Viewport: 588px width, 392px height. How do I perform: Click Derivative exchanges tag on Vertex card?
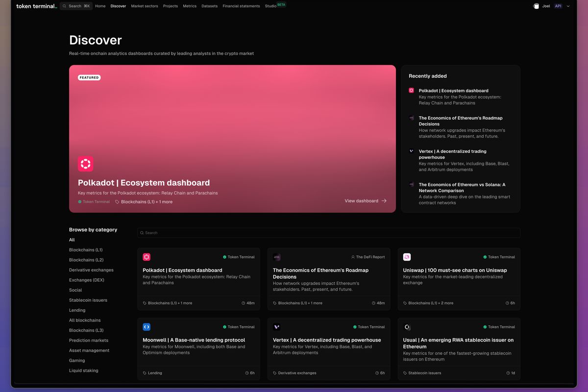point(294,373)
